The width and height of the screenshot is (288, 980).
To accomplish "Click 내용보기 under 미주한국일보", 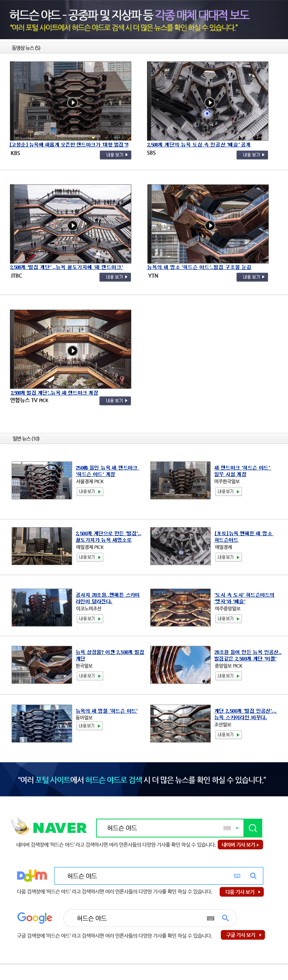I will pos(228,492).
